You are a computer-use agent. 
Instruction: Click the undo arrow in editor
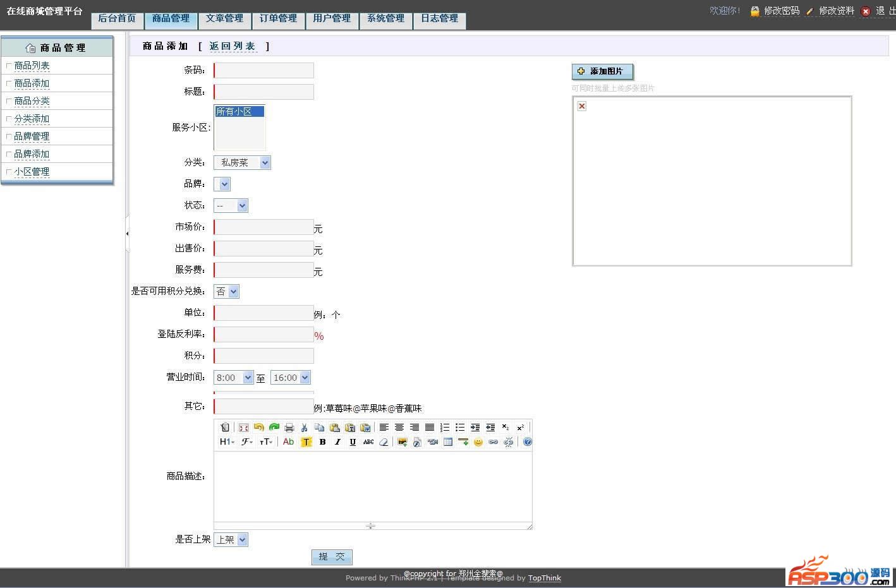click(258, 428)
